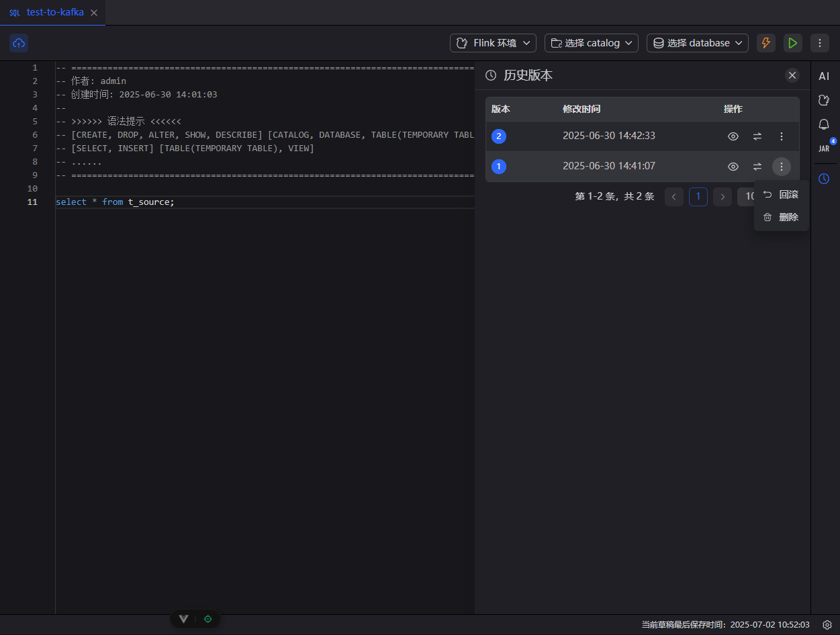View version 1 with the eye icon

click(733, 167)
